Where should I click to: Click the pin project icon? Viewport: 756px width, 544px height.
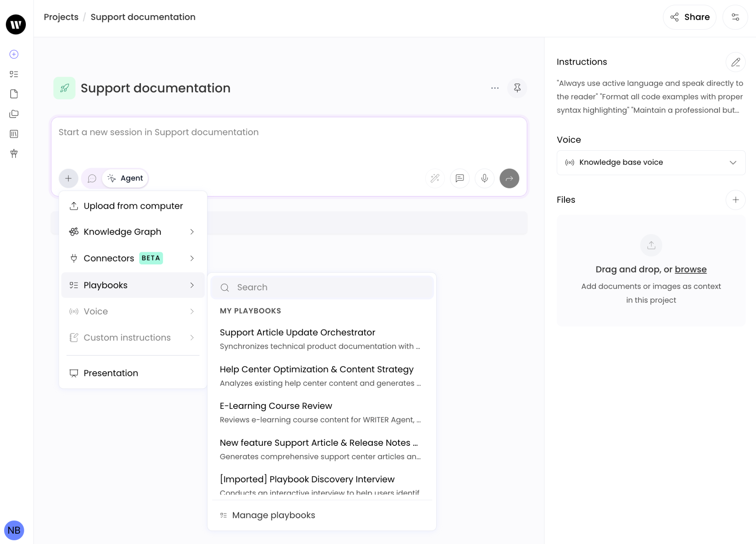pos(517,88)
